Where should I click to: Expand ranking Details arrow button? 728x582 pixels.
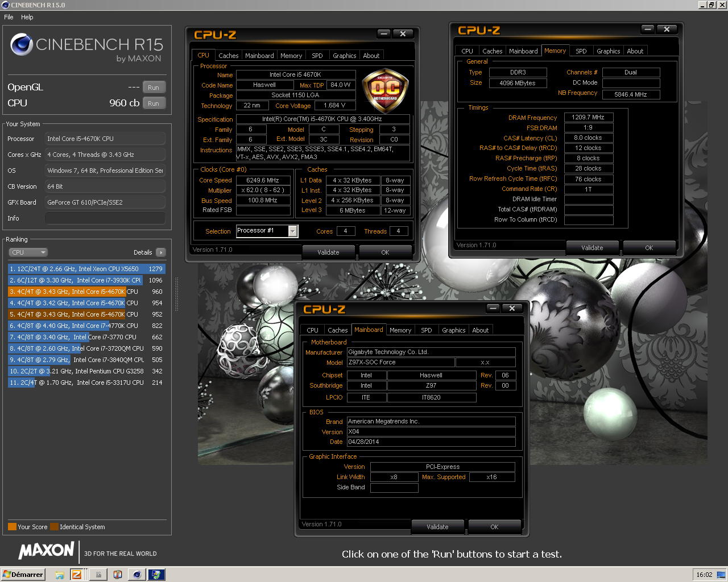pyautogui.click(x=160, y=252)
